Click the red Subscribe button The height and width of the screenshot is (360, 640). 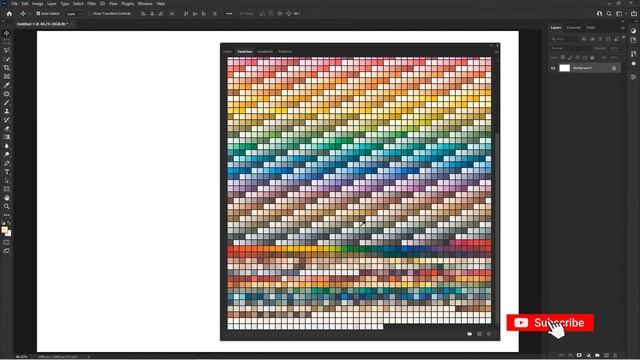[x=550, y=322]
